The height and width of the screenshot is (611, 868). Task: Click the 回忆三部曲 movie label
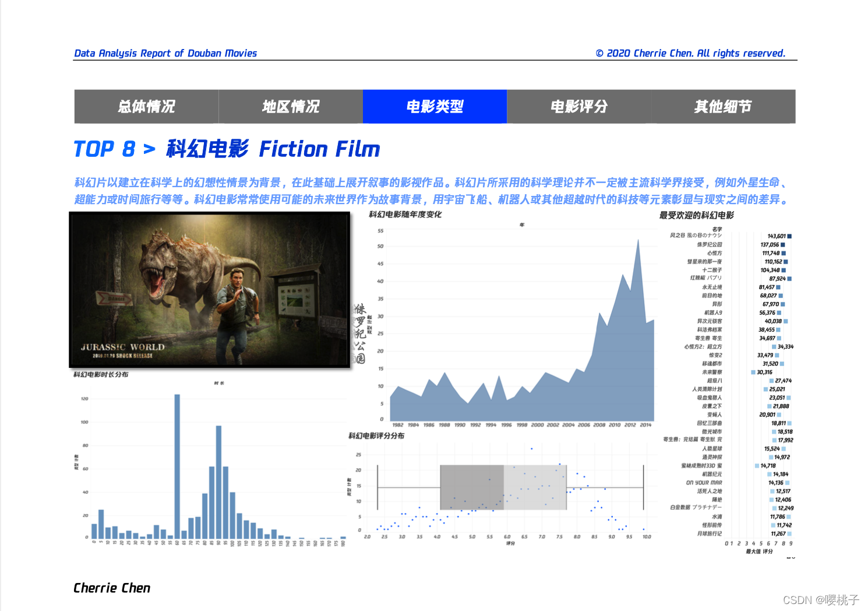click(x=710, y=423)
